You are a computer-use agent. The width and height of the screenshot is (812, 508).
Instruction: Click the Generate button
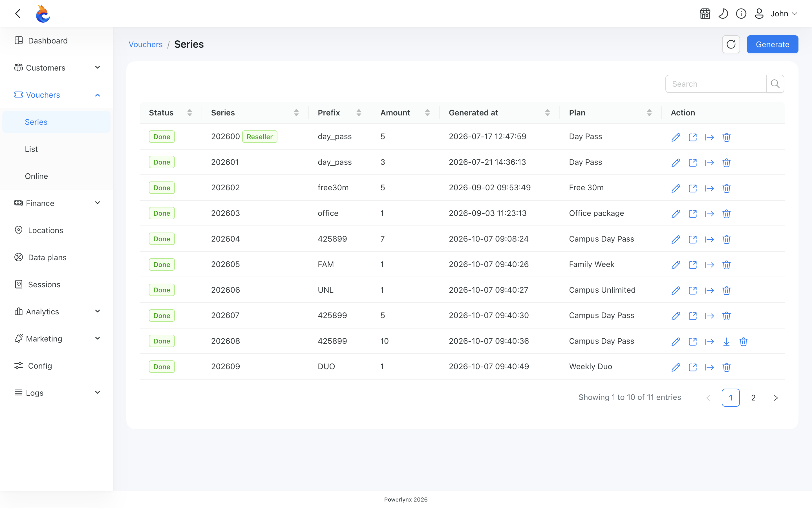pos(773,44)
